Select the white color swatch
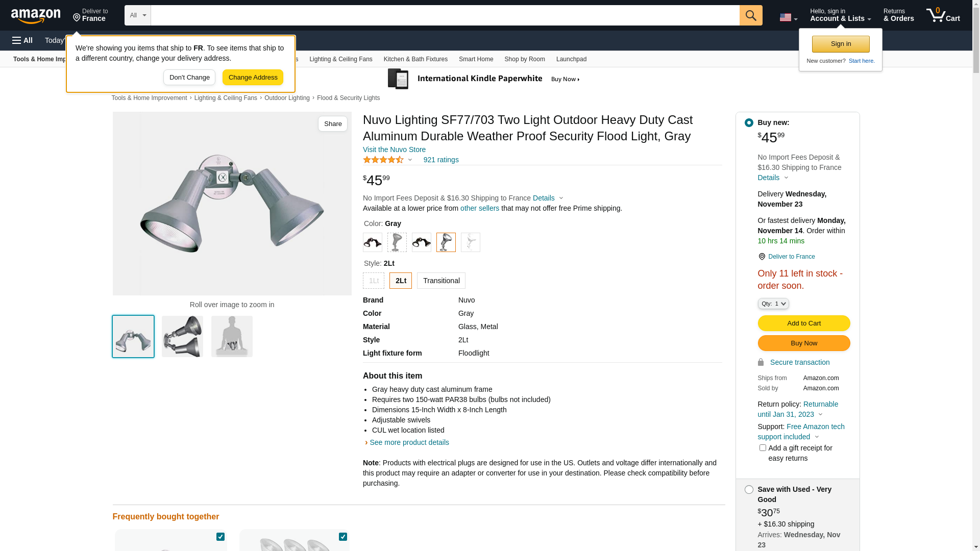The width and height of the screenshot is (980, 551). tap(470, 242)
